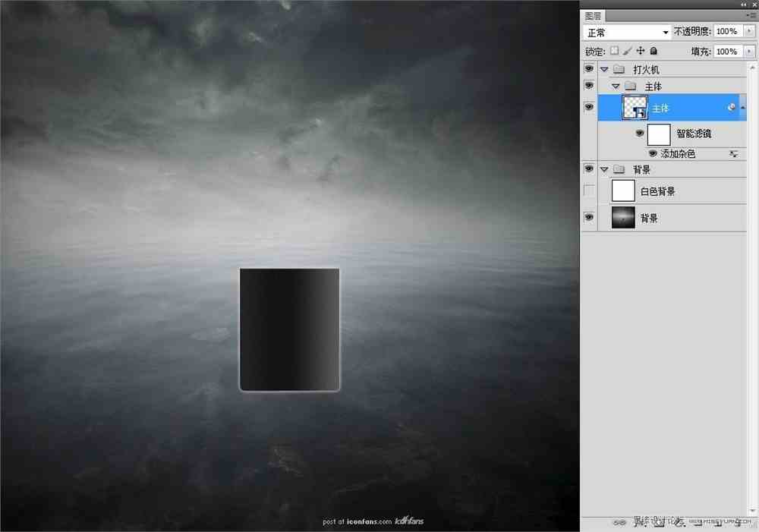Click the filter blending options icon beside 添加杂色

point(735,154)
